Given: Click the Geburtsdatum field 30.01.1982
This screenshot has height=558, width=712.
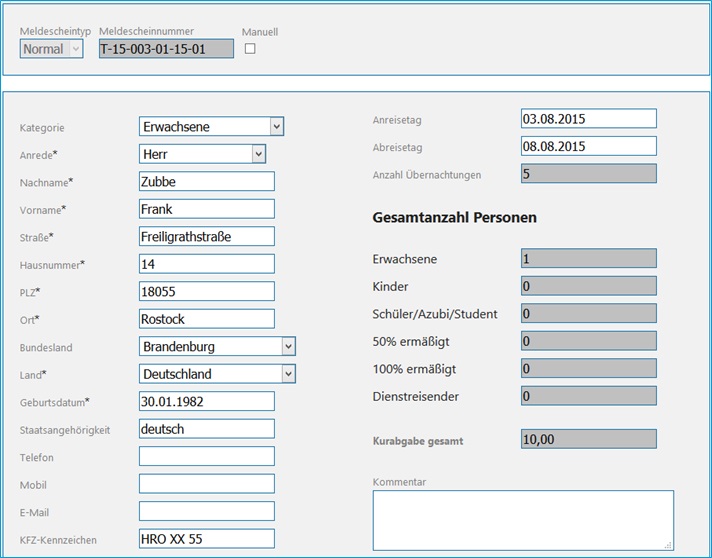Looking at the screenshot, I should 207,401.
